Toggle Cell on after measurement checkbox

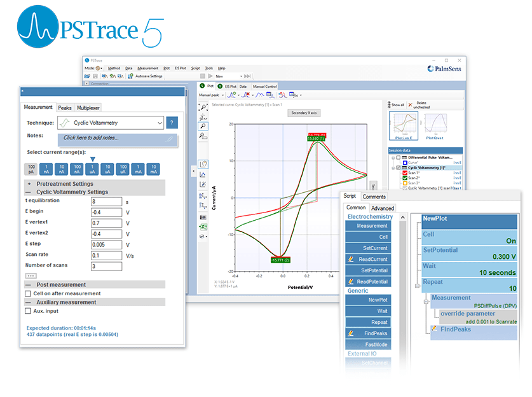coord(28,293)
